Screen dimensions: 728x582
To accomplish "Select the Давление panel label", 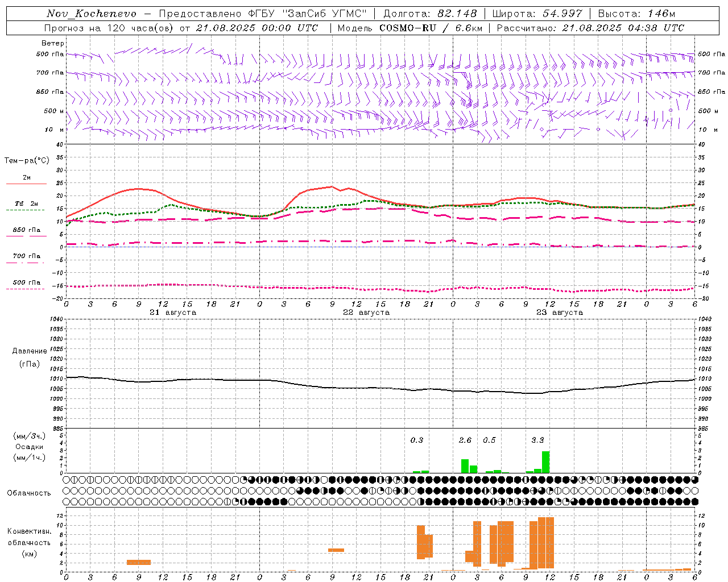I will [x=30, y=351].
